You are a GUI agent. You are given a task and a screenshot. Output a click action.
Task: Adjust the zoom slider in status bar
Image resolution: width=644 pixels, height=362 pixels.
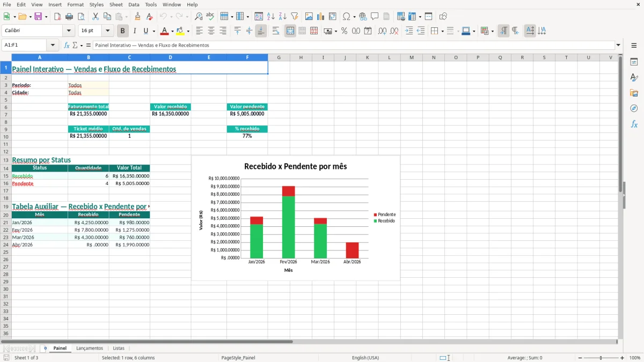pyautogui.click(x=601, y=358)
